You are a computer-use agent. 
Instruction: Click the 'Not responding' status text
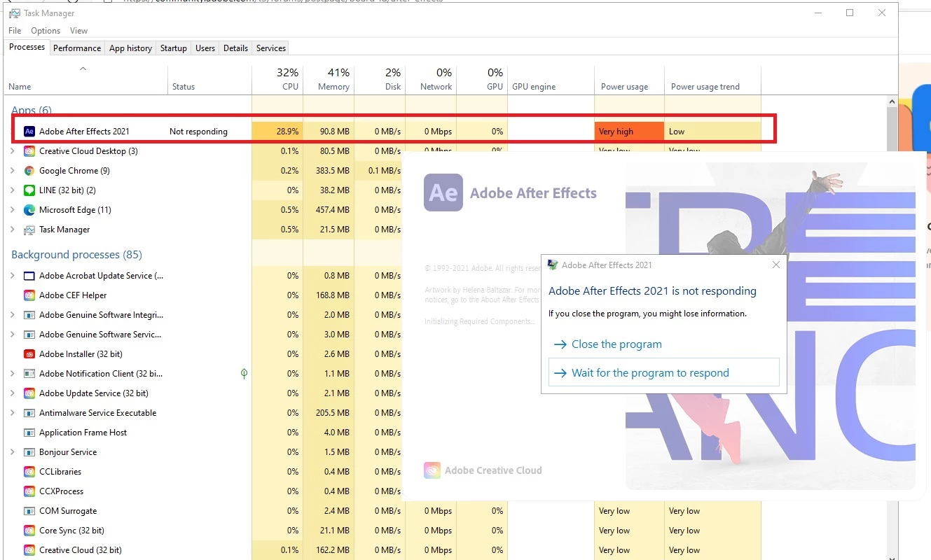198,132
